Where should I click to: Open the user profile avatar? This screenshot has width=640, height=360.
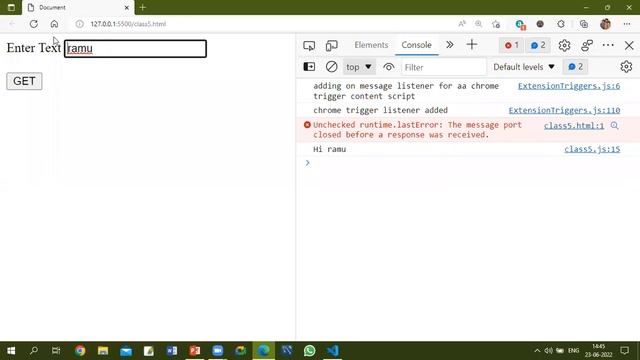point(605,24)
